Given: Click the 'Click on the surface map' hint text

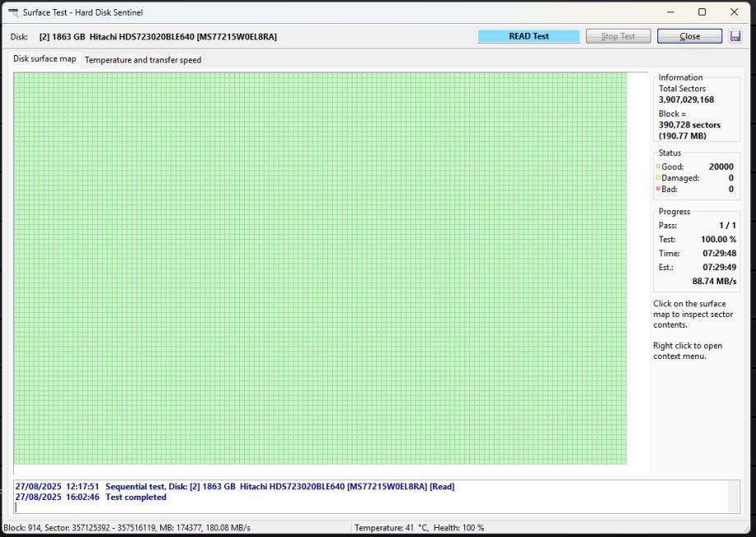Looking at the screenshot, I should coord(693,314).
